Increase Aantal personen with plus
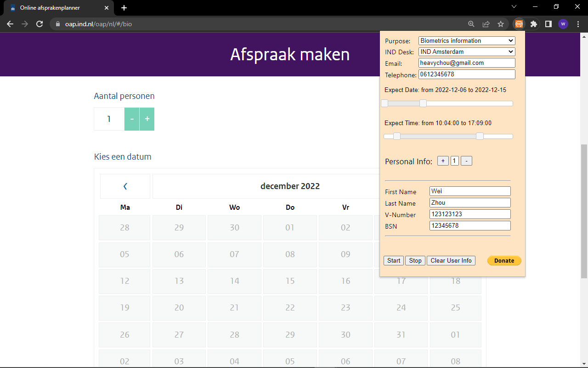Image resolution: width=588 pixels, height=368 pixels. [x=147, y=119]
